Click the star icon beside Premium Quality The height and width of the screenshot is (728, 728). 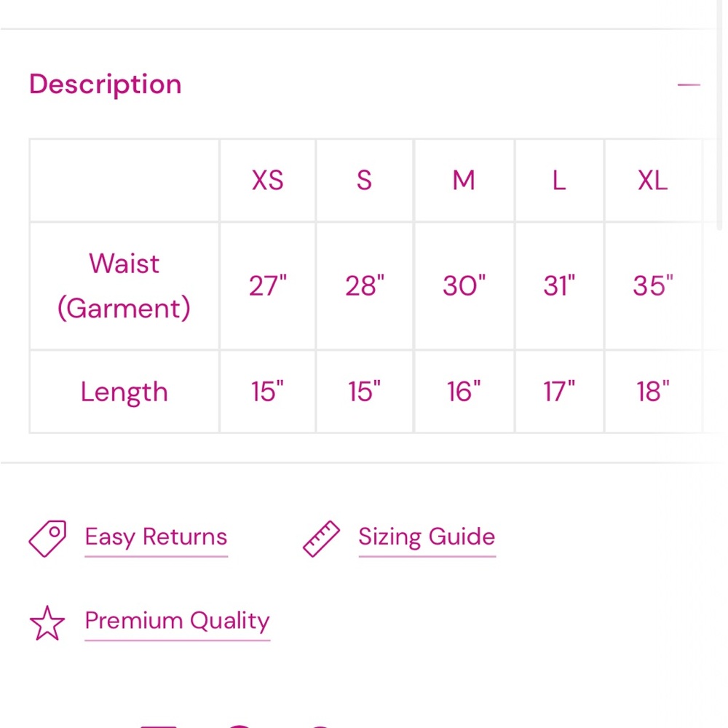[x=47, y=624]
